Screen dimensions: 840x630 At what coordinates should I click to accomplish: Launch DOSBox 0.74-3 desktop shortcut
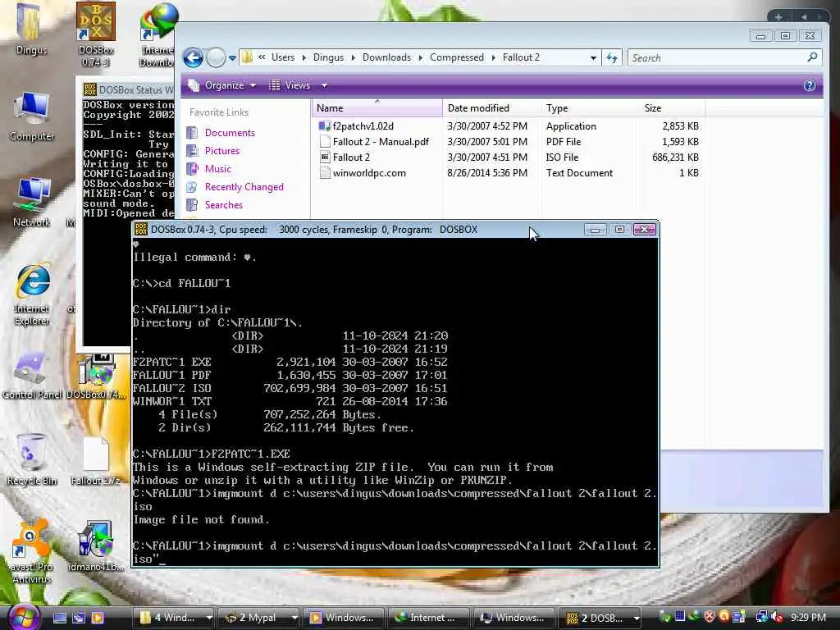(96, 34)
